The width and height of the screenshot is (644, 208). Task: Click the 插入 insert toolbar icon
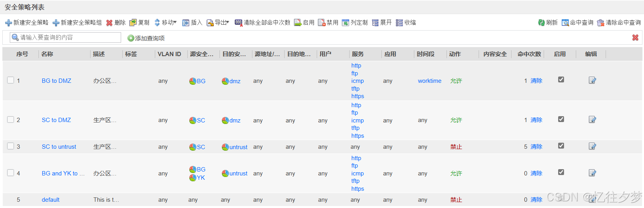click(x=186, y=23)
